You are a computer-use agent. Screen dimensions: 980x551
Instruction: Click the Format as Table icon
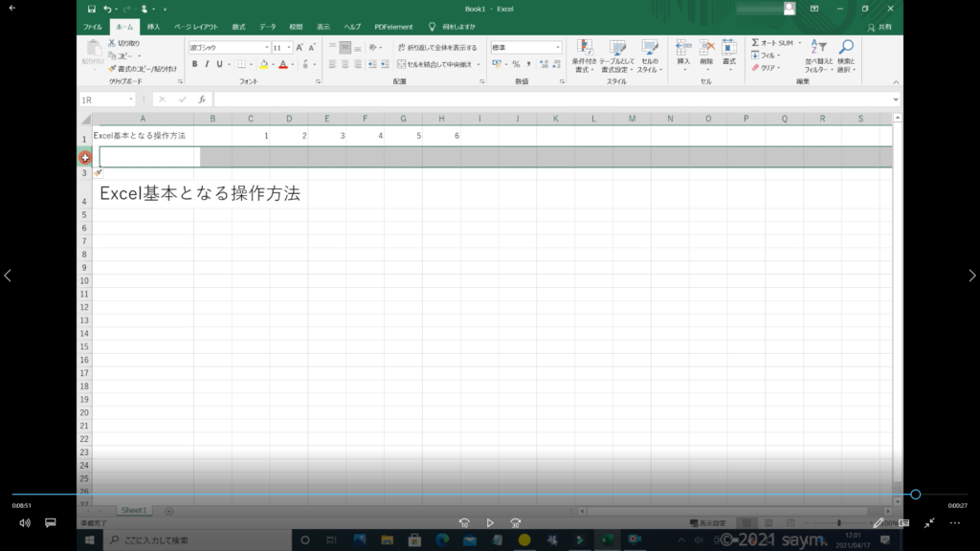point(617,50)
